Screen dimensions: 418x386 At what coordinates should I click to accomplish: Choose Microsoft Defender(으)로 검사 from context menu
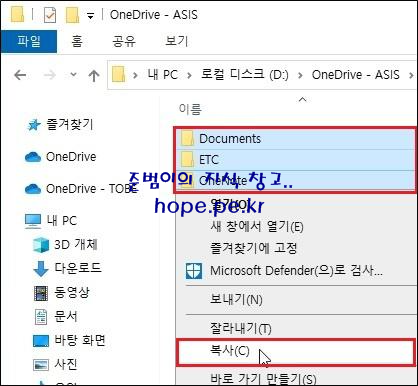tap(296, 270)
